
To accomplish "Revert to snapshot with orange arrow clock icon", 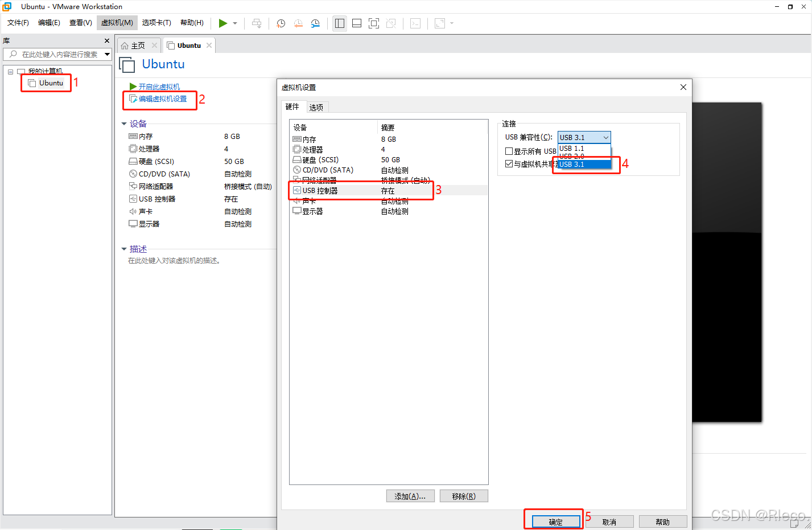I will pyautogui.click(x=298, y=23).
